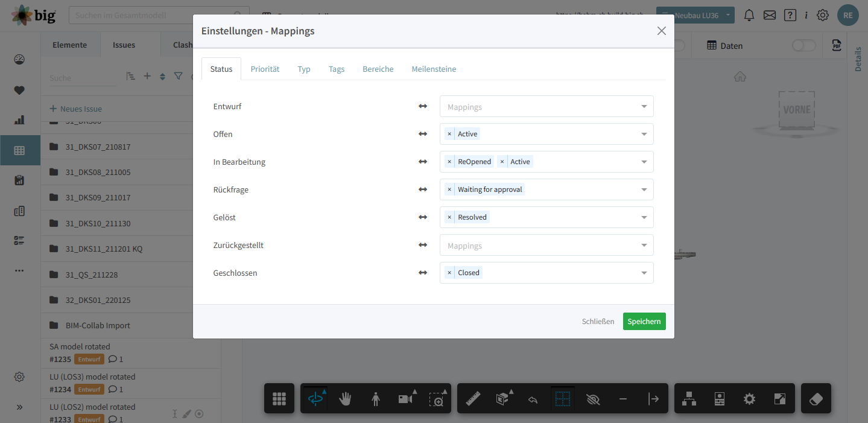The image size is (868, 423).
Task: Open the checklist icon in left sidebar
Action: [x=19, y=240]
